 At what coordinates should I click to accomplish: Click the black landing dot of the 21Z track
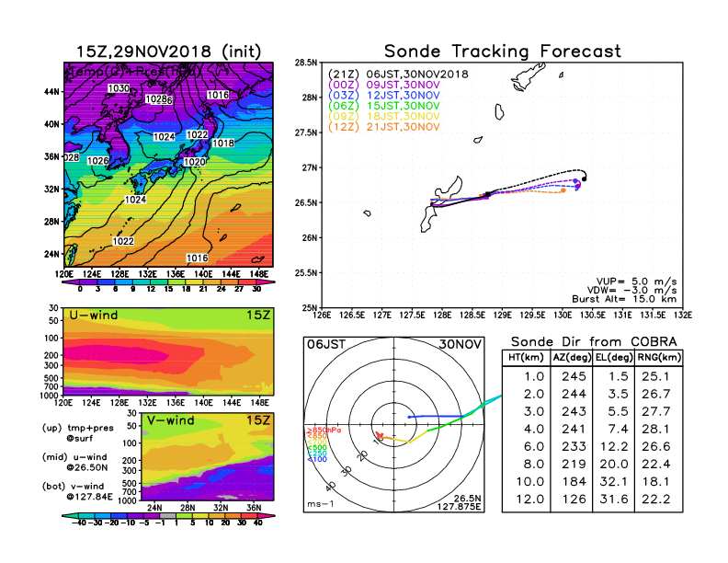tap(584, 178)
